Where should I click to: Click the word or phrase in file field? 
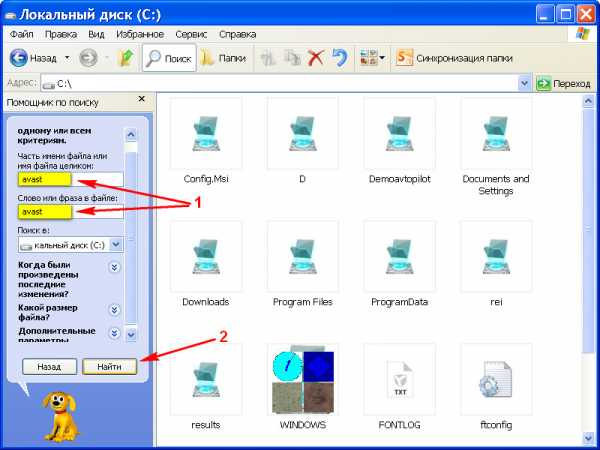pos(69,212)
